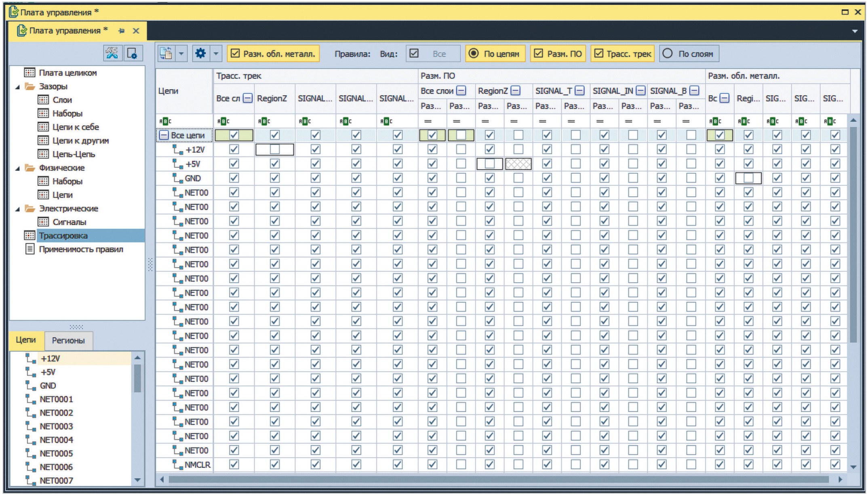The width and height of the screenshot is (868, 496).
Task: Click the Плата целиком table icon
Action: (29, 73)
